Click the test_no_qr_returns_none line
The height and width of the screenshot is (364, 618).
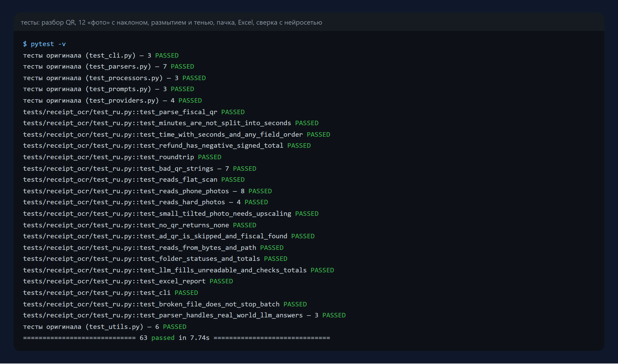pyautogui.click(x=140, y=225)
